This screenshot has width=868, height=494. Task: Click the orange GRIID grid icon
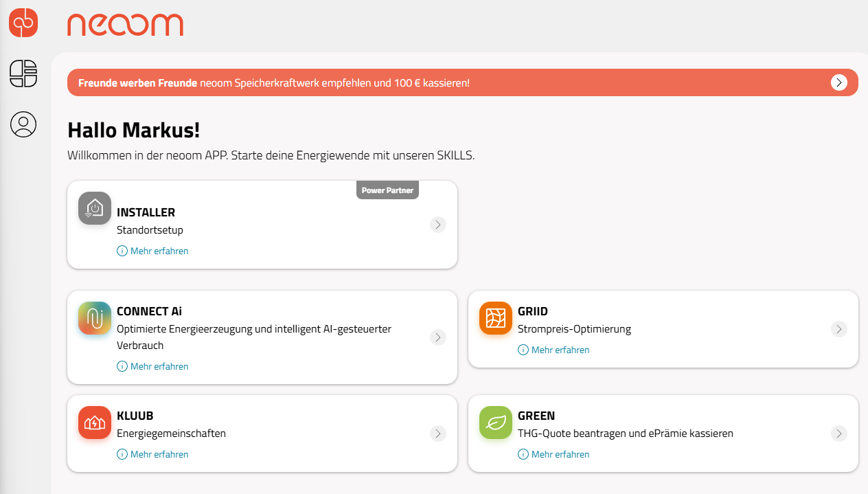pos(496,318)
